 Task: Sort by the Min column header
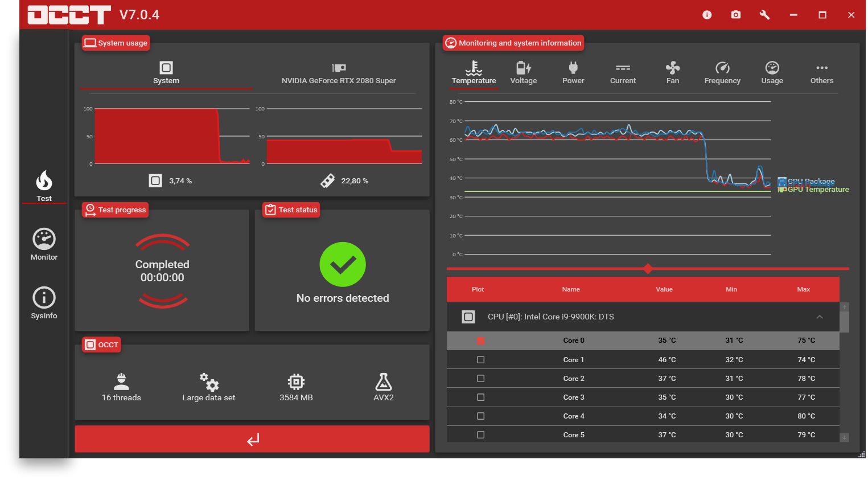[731, 289]
